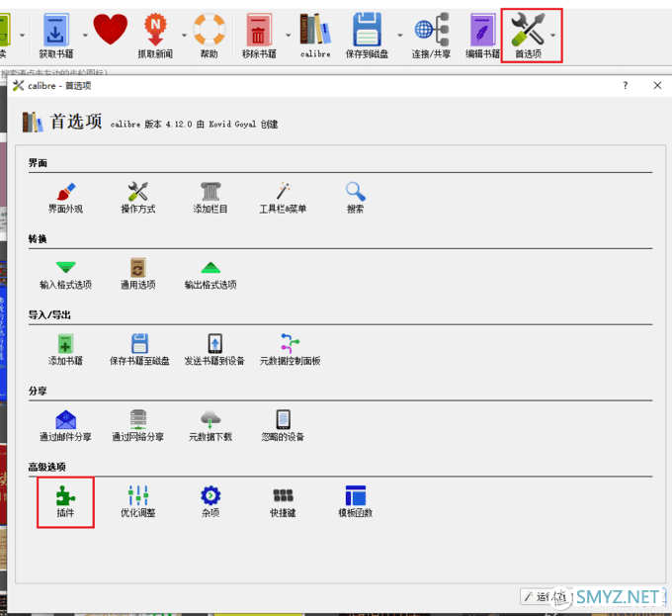Click the 保存到磁盘 (Save to disk) icon
The height and width of the screenshot is (616, 672).
367,36
